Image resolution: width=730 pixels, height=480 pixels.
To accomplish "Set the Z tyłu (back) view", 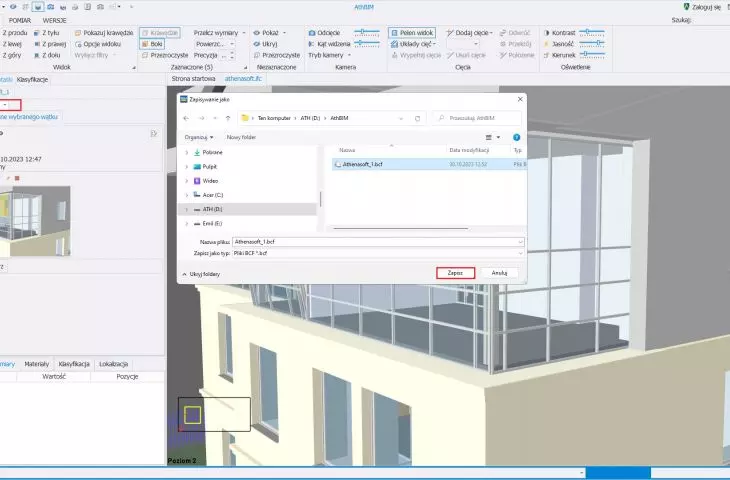I will pos(47,33).
